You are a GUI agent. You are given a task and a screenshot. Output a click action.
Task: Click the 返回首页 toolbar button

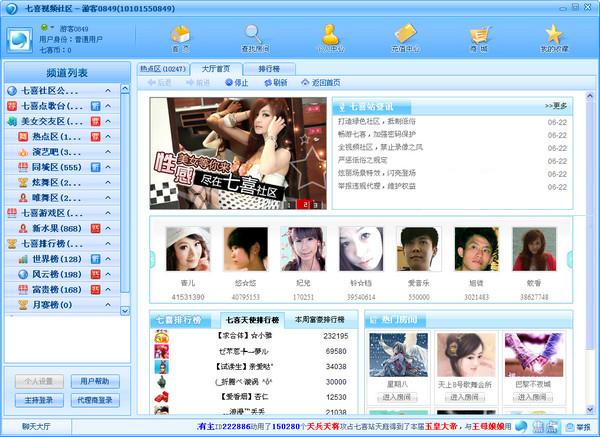321,82
